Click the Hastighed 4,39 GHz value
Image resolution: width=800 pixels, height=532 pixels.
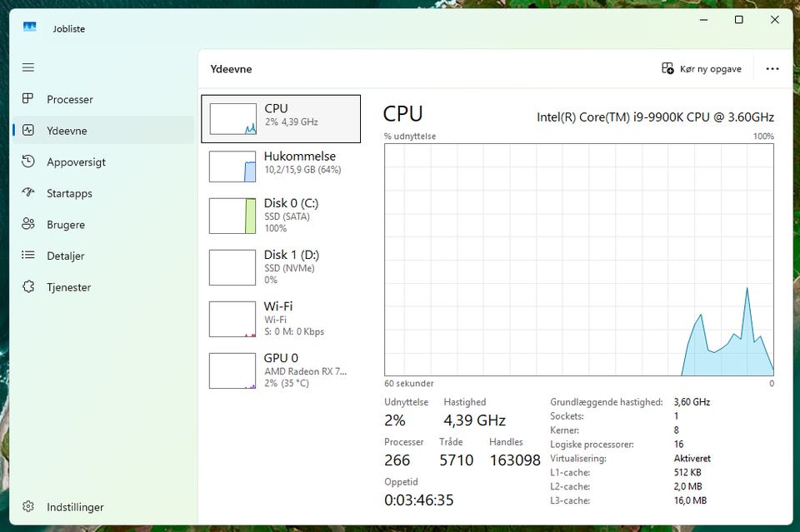coord(474,420)
